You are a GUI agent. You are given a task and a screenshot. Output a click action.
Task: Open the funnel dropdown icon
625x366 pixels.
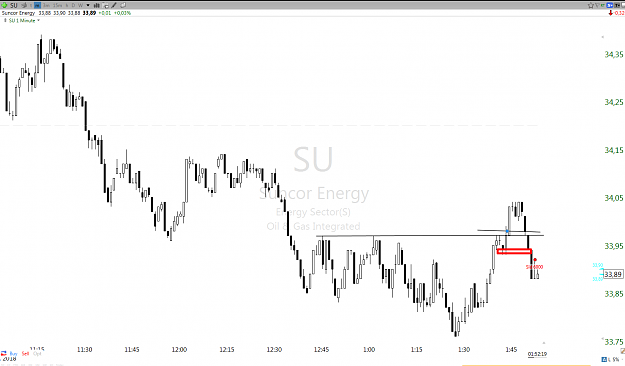pos(597,6)
